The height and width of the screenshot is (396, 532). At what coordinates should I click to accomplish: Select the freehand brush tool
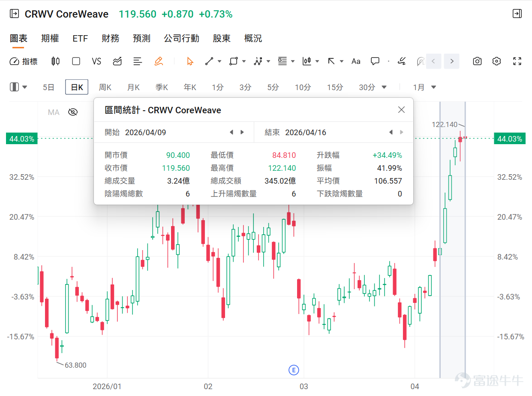pyautogui.click(x=402, y=61)
